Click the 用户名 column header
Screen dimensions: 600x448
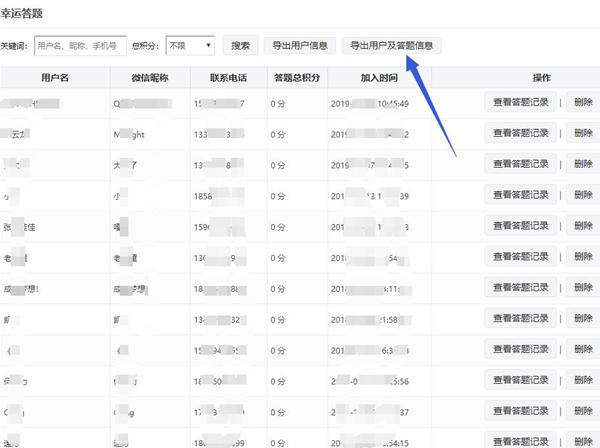point(55,77)
